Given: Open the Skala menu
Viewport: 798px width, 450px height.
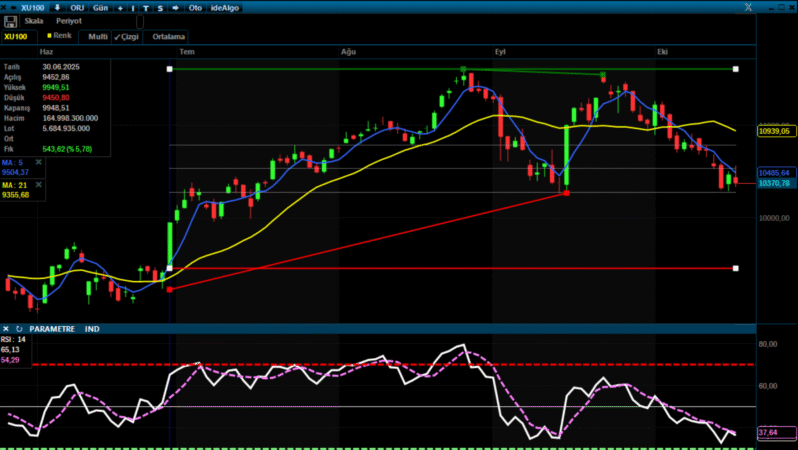Looking at the screenshot, I should (33, 20).
